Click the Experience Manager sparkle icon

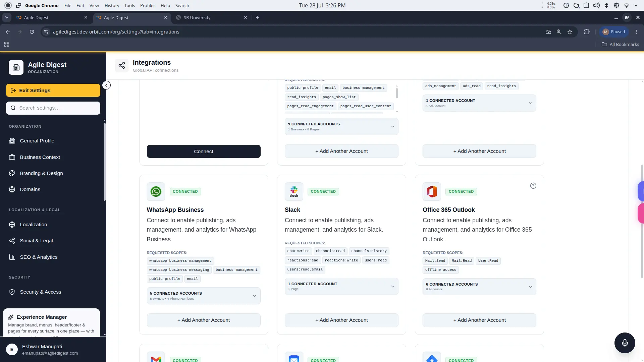pos(11,317)
